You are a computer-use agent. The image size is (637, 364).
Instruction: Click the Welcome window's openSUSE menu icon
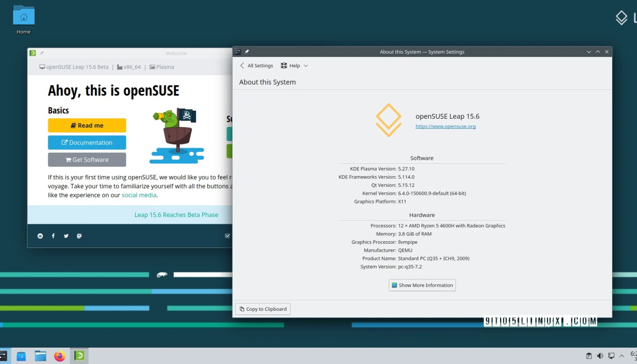tap(33, 53)
